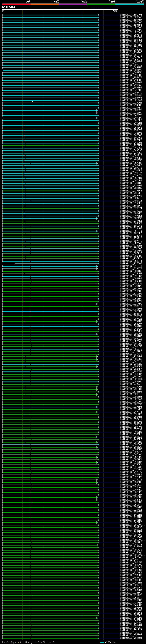Select the hit label UniRef100_B2V3S1

(131, 570)
